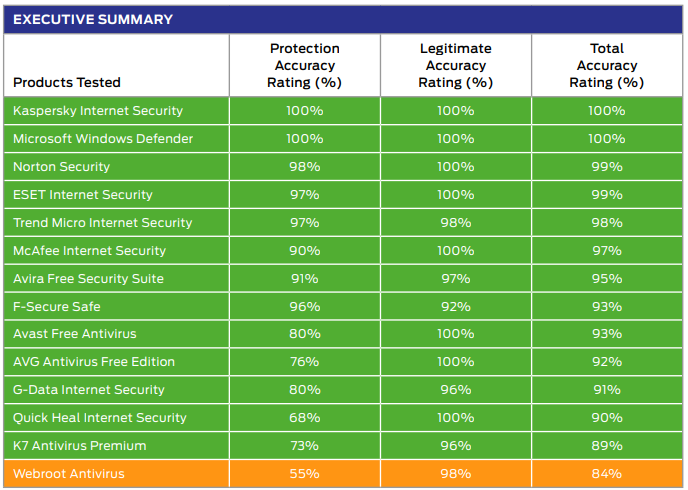
Task: Click the Microsoft Windows Defender product name
Action: 103,138
